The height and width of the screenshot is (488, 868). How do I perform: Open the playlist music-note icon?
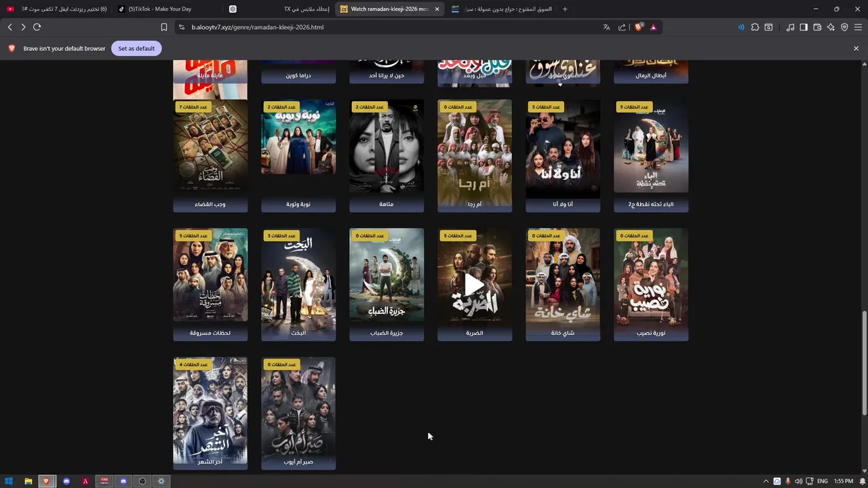point(790,27)
